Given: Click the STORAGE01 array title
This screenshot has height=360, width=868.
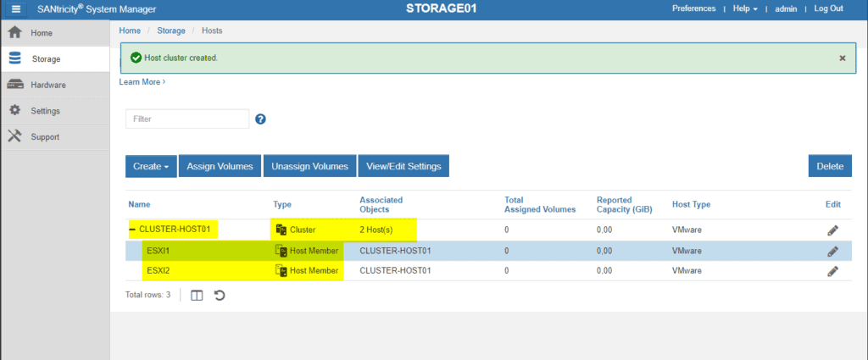Looking at the screenshot, I should [441, 8].
